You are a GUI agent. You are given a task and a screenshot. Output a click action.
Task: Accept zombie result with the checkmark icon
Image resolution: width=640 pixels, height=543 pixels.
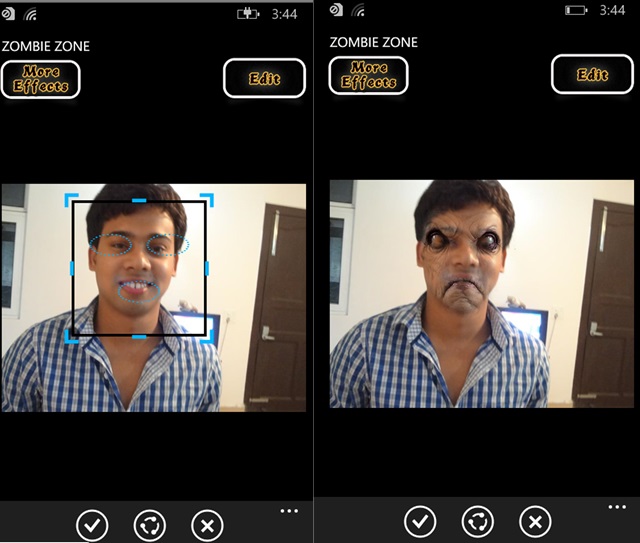coord(420,521)
